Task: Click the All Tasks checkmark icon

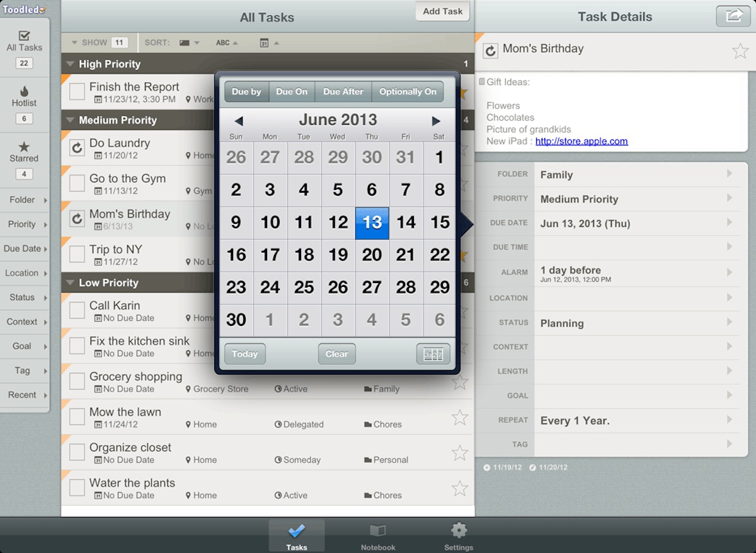Action: click(24, 37)
